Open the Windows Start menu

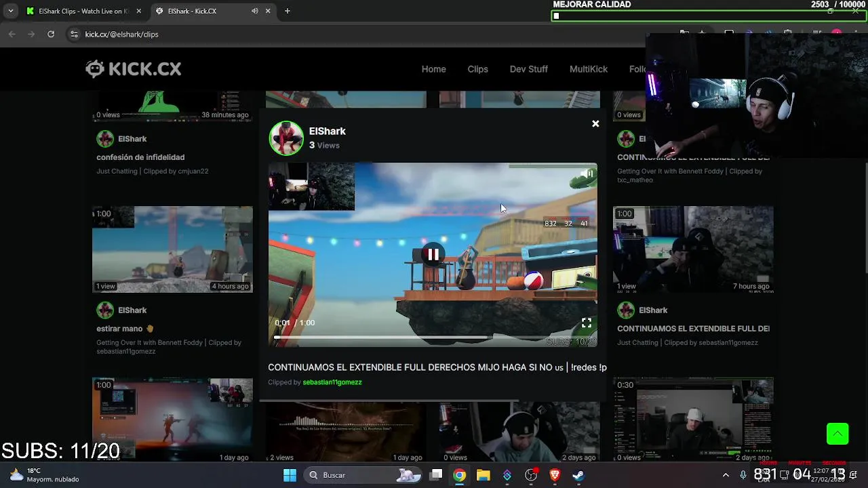[x=290, y=475]
